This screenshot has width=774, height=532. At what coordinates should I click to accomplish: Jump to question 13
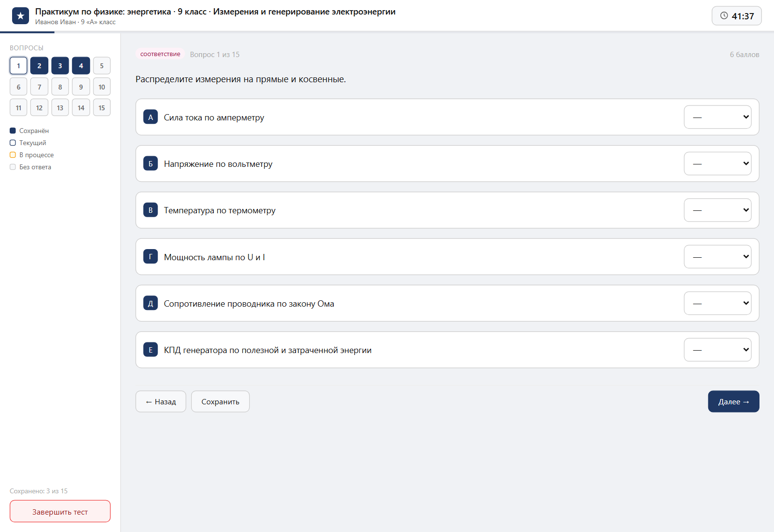60,108
